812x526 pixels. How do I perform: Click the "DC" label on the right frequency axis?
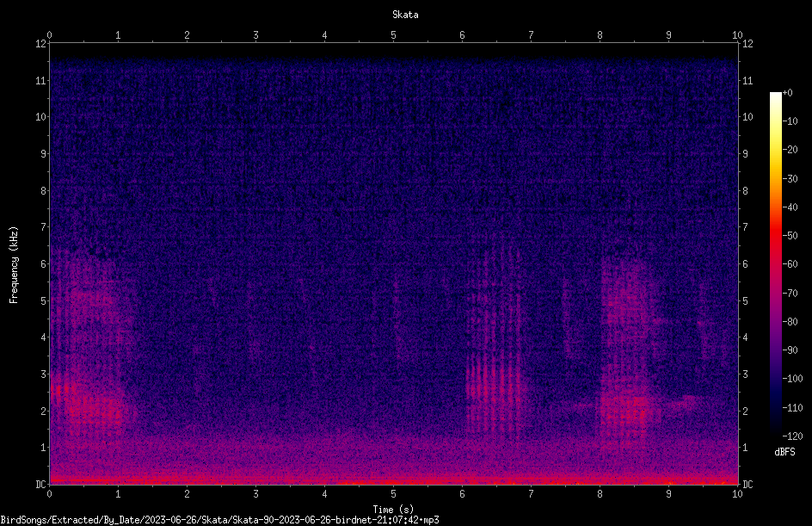click(x=747, y=485)
